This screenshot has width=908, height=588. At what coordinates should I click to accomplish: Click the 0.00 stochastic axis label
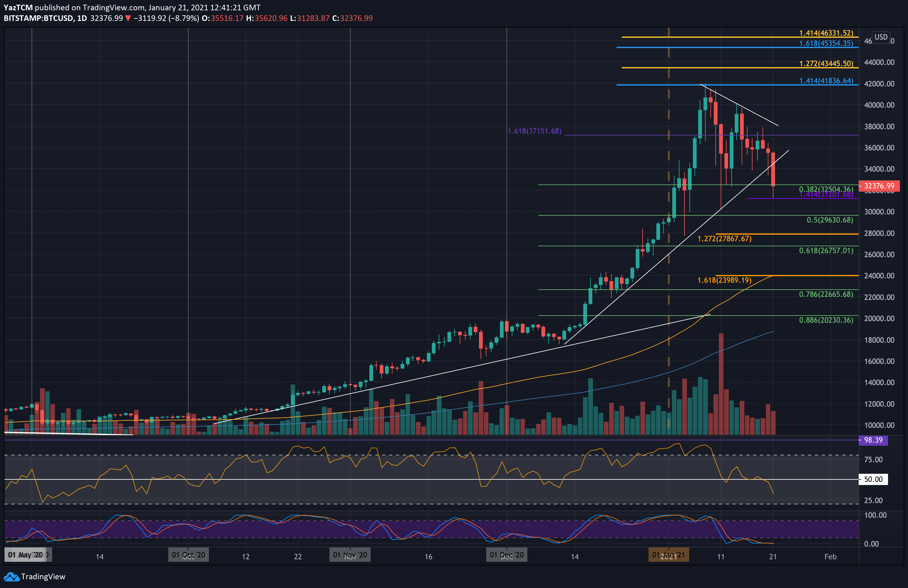point(871,544)
